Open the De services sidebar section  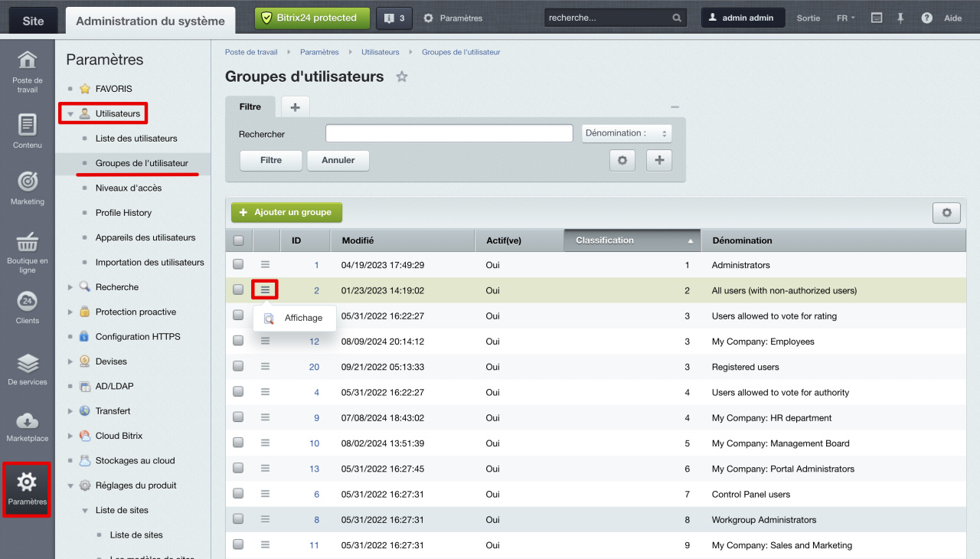(x=28, y=368)
